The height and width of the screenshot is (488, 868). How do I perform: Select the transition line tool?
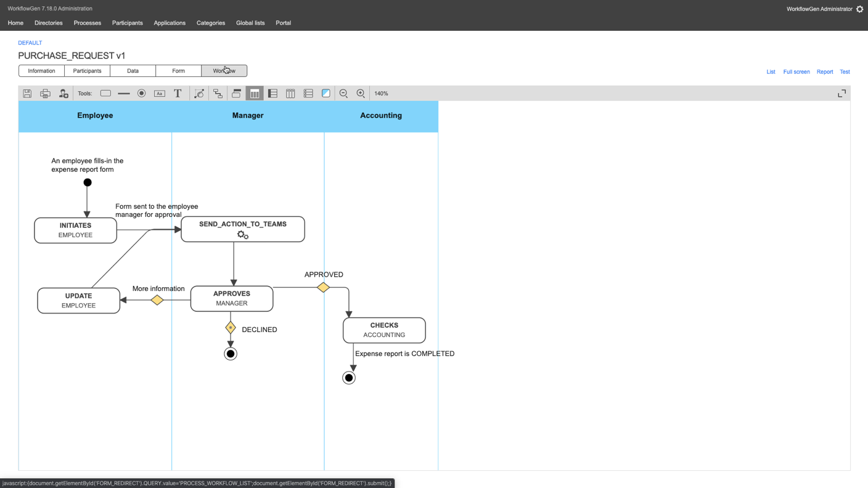123,94
